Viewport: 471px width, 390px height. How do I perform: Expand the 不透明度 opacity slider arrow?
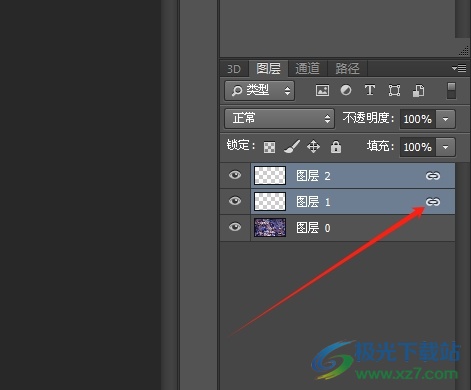pyautogui.click(x=445, y=119)
